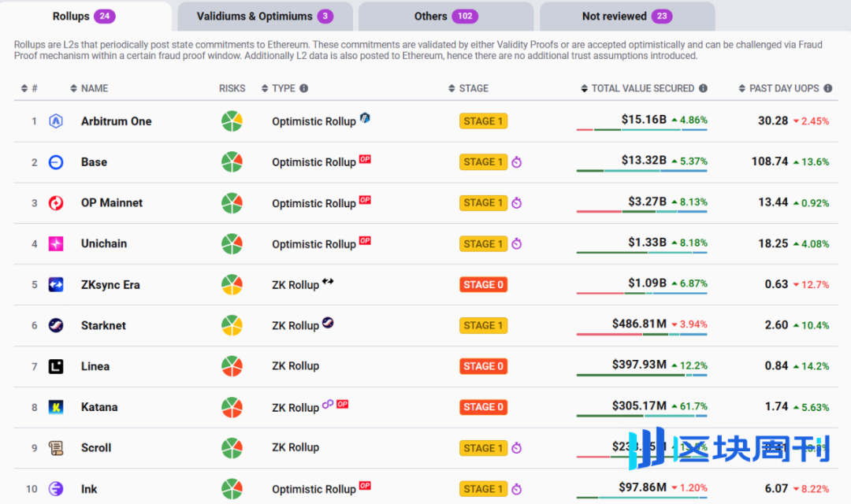
Task: Click the $15.16B value for Arbitrum One
Action: (x=644, y=120)
